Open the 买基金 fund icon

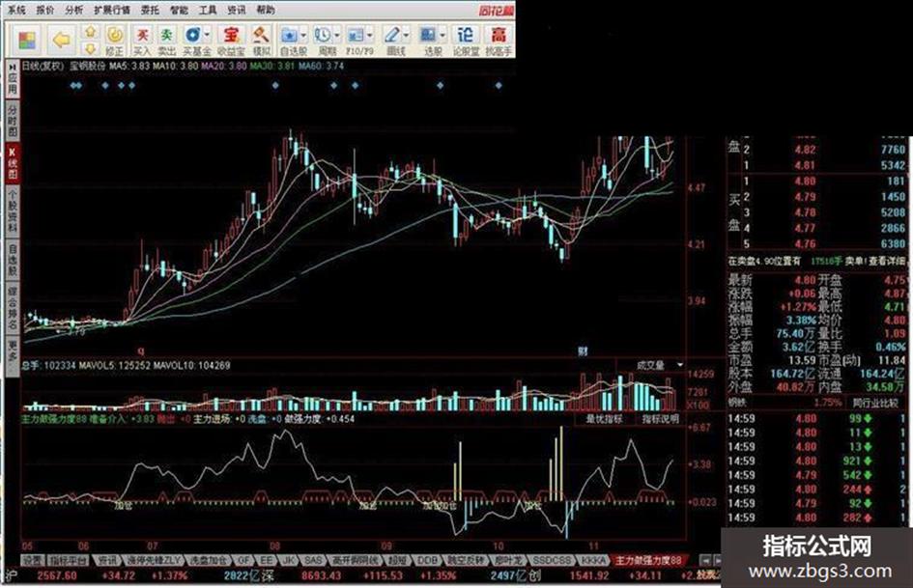tap(192, 36)
